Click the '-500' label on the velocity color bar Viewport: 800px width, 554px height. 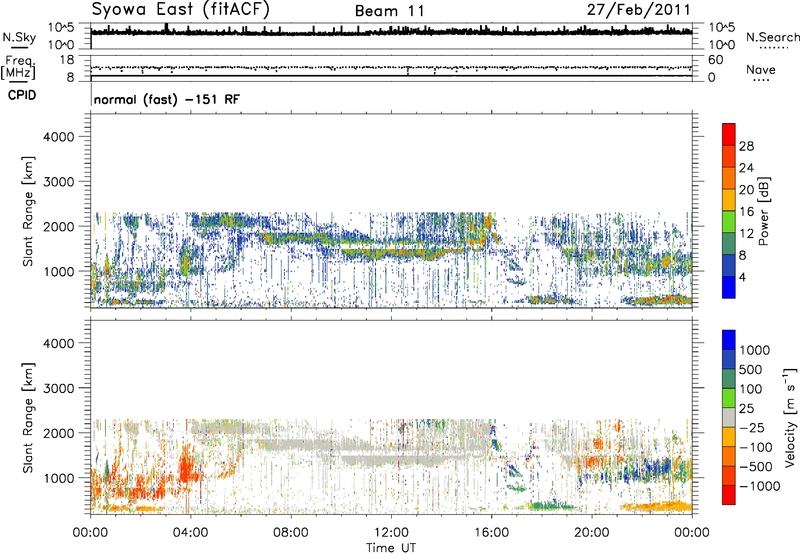coord(756,467)
